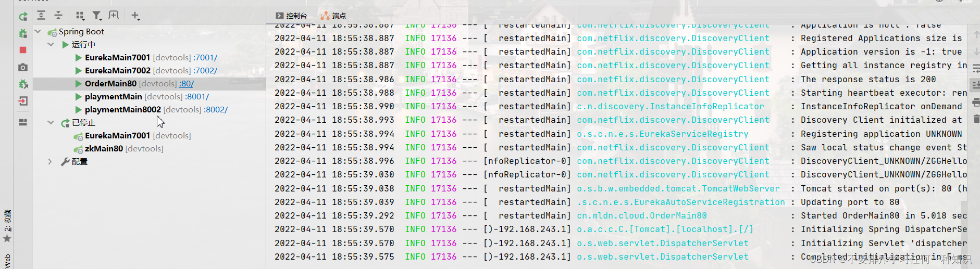Expand the 配置 configuration node
Screen dimensions: 980x269
tap(50, 161)
